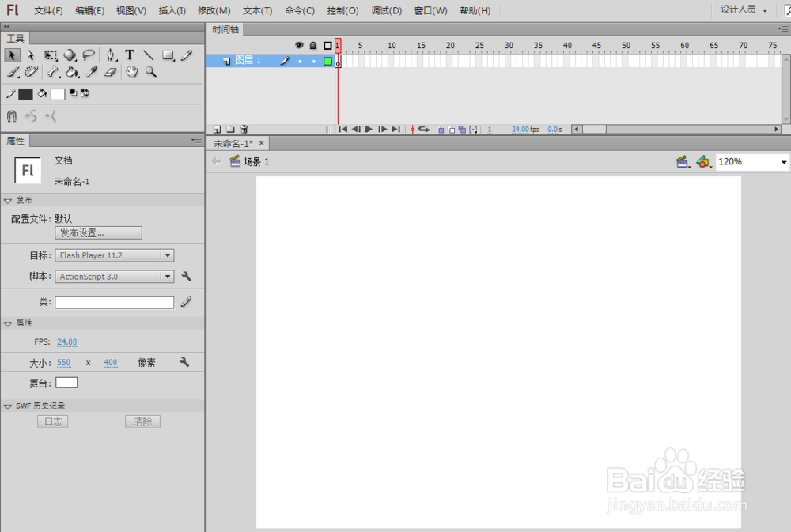The width and height of the screenshot is (791, 532).
Task: Click the black and white default colors icon
Action: [x=73, y=92]
